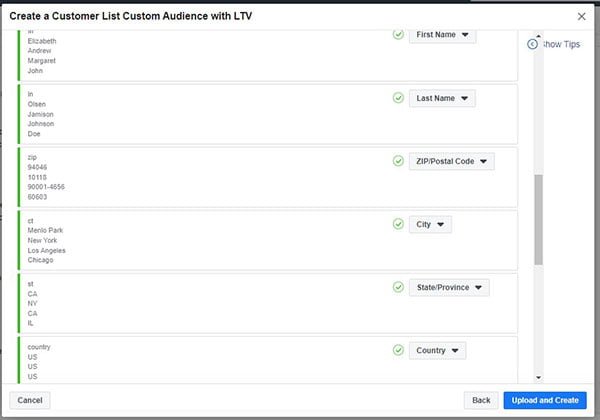Click the 'Johnson' last name value
The width and height of the screenshot is (600, 420).
pyautogui.click(x=41, y=124)
